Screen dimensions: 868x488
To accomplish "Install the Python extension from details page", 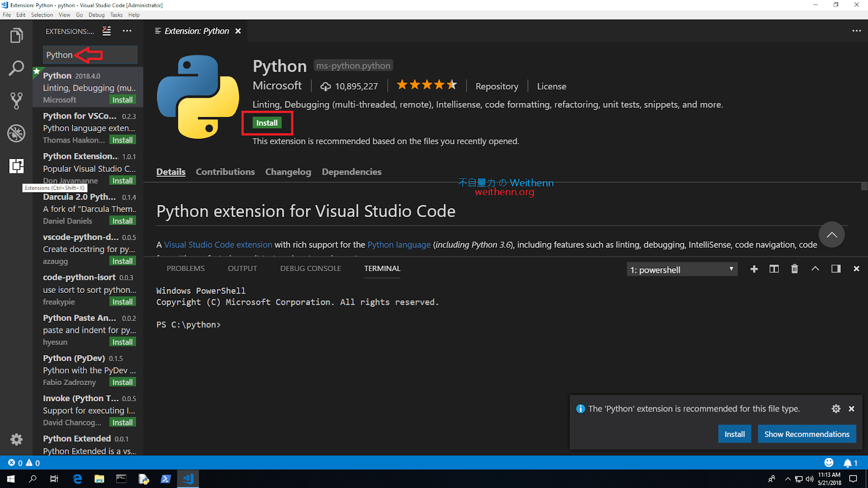I will click(267, 123).
